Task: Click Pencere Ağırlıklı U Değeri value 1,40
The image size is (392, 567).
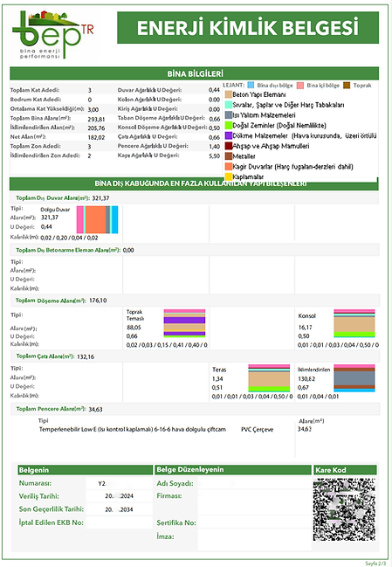Action: [x=214, y=147]
